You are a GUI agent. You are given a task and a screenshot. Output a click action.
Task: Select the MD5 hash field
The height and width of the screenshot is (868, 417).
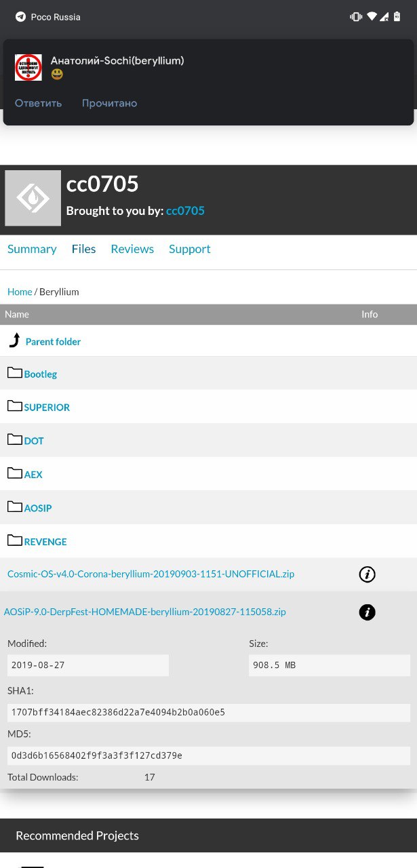(209, 755)
